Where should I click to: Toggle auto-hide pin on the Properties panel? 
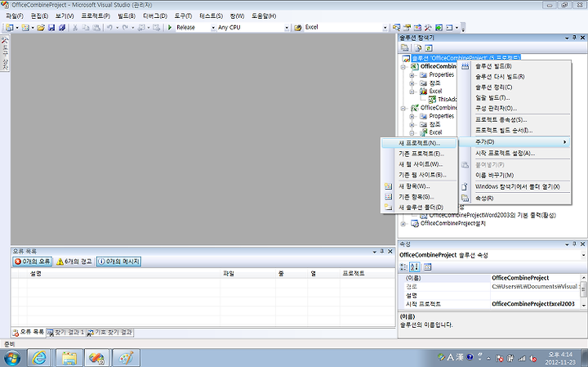click(x=574, y=244)
